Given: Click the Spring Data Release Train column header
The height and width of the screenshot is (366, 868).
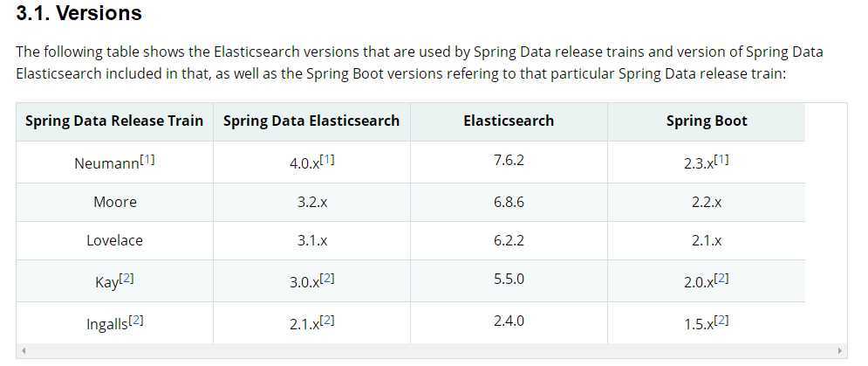Looking at the screenshot, I should pos(114,121).
